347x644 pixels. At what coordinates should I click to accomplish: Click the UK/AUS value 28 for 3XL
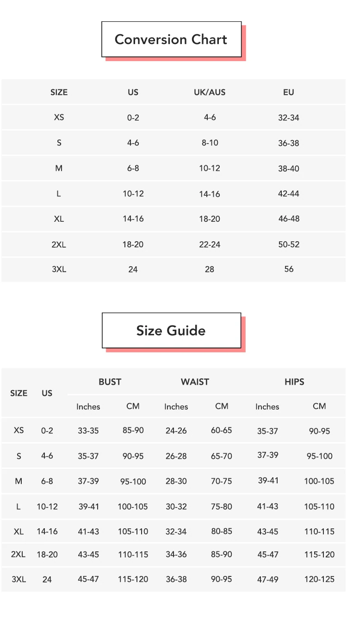[210, 269]
